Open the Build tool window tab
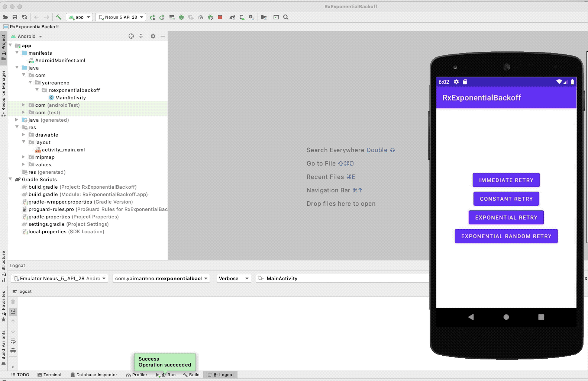Image resolution: width=588 pixels, height=381 pixels. point(191,375)
